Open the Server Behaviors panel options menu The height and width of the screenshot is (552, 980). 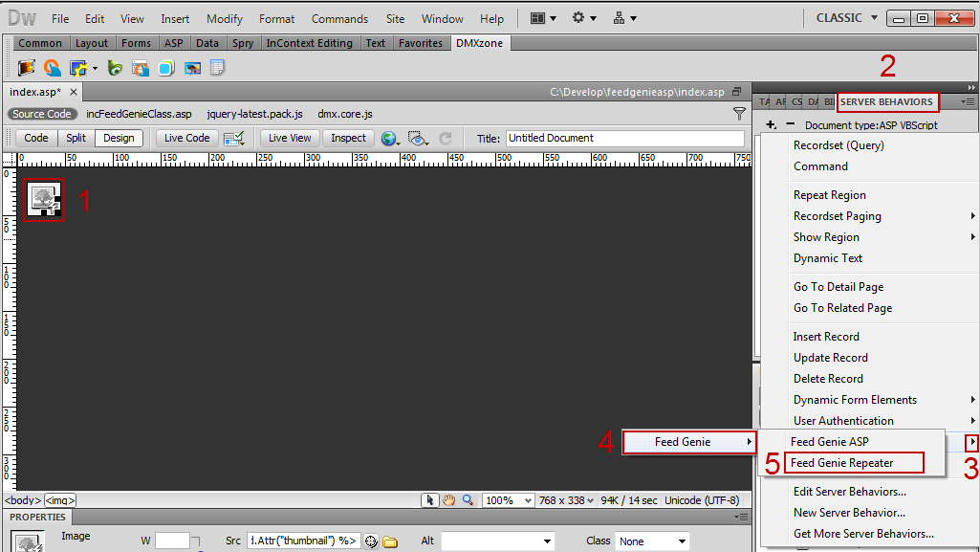pos(968,102)
